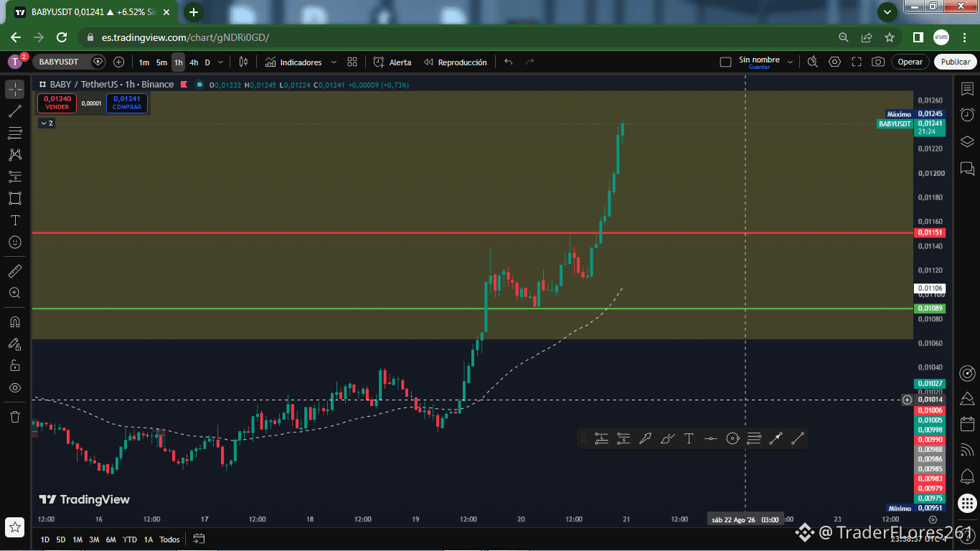The image size is (980, 551).
Task: Enter fullscreen chart mode
Action: (856, 62)
